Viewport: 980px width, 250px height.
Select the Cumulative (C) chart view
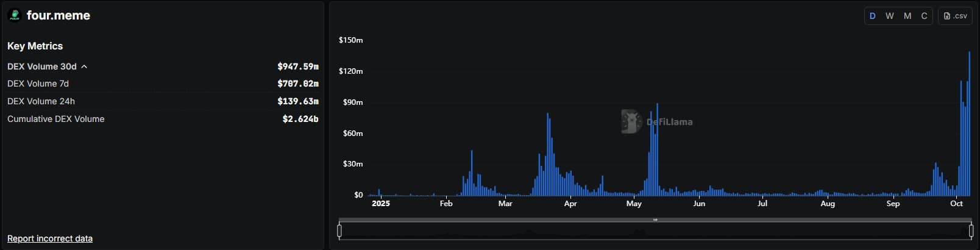[924, 16]
